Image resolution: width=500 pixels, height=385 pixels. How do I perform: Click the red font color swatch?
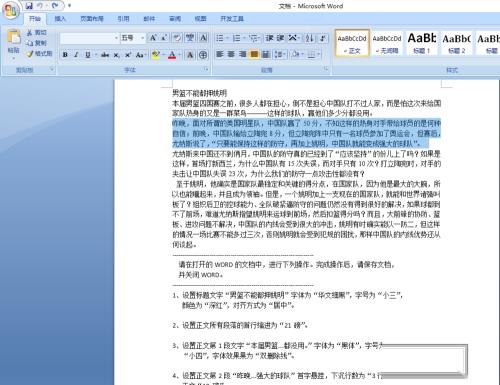pyautogui.click(x=172, y=55)
